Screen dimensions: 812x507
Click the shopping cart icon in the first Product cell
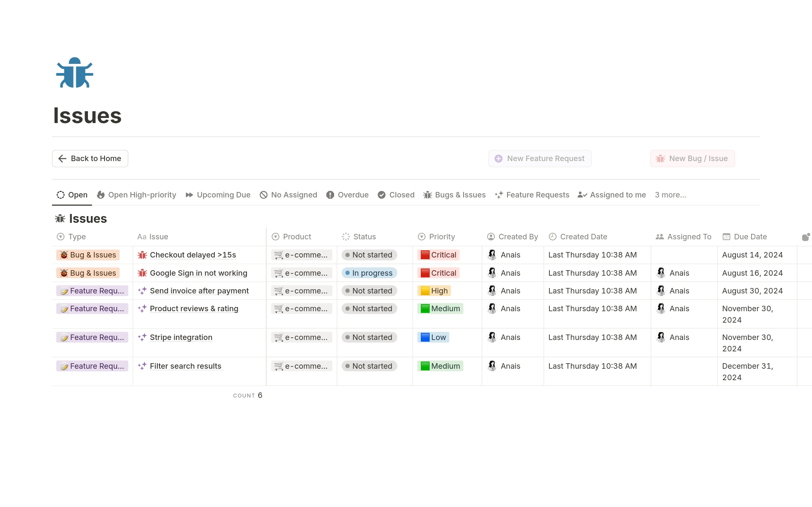point(278,255)
